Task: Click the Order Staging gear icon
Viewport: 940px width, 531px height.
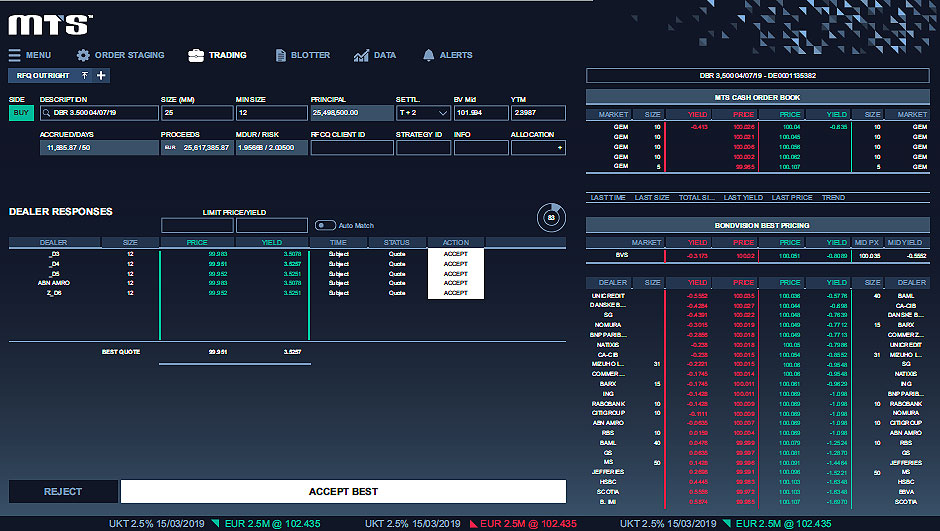Action: (83, 55)
